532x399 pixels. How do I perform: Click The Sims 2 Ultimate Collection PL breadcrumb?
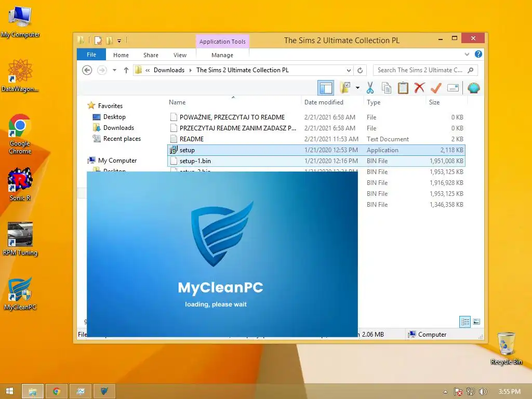(242, 70)
